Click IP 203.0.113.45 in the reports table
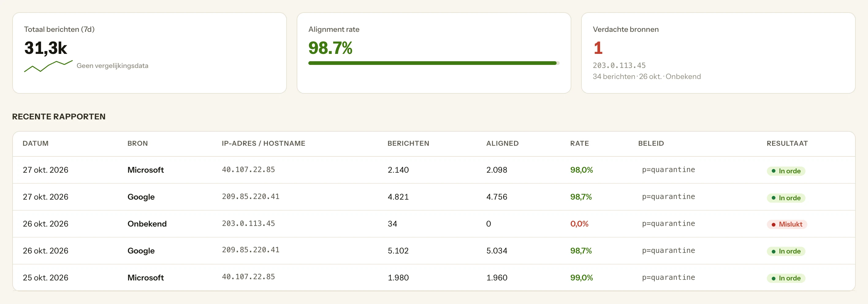868x304 pixels. pos(248,223)
